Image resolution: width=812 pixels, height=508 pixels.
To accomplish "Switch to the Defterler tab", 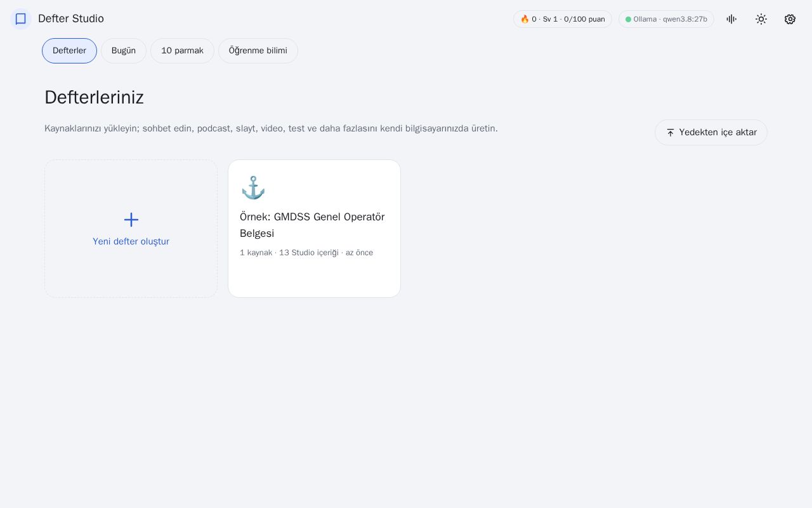I will click(x=69, y=51).
